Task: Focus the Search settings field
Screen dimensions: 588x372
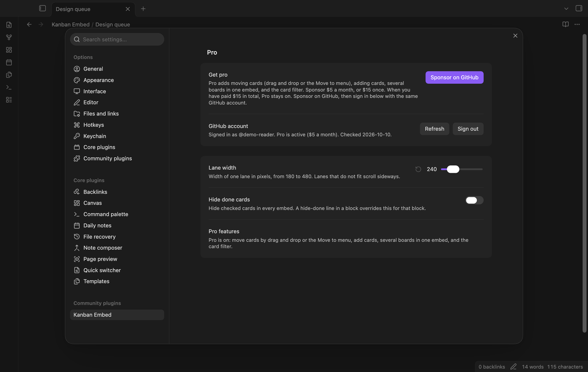Action: tap(117, 39)
